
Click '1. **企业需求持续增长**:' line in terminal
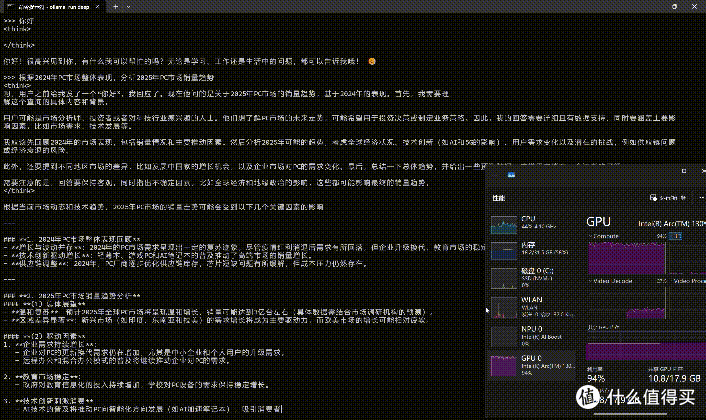point(50,344)
